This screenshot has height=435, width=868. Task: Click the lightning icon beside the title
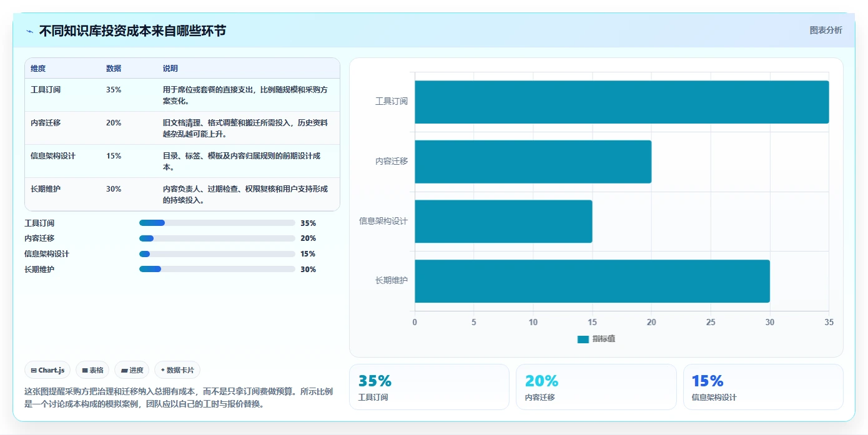click(x=29, y=31)
